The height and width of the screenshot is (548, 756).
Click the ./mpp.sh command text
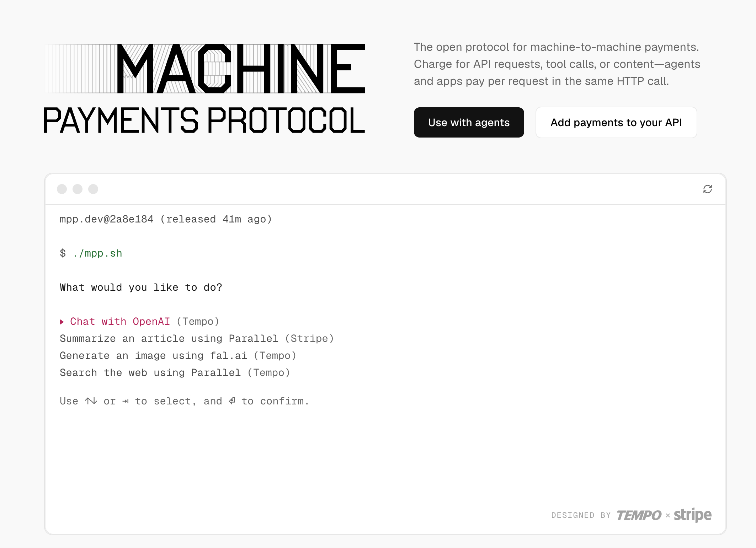97,253
